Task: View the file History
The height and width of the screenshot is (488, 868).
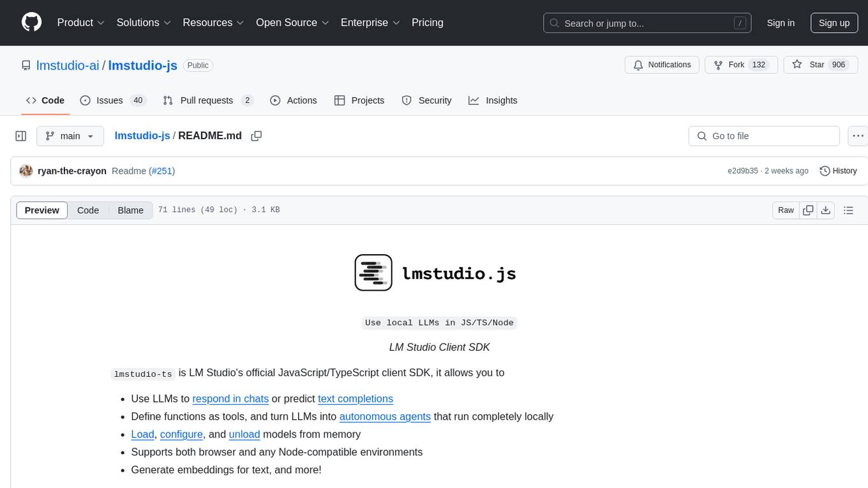Action: click(x=838, y=171)
